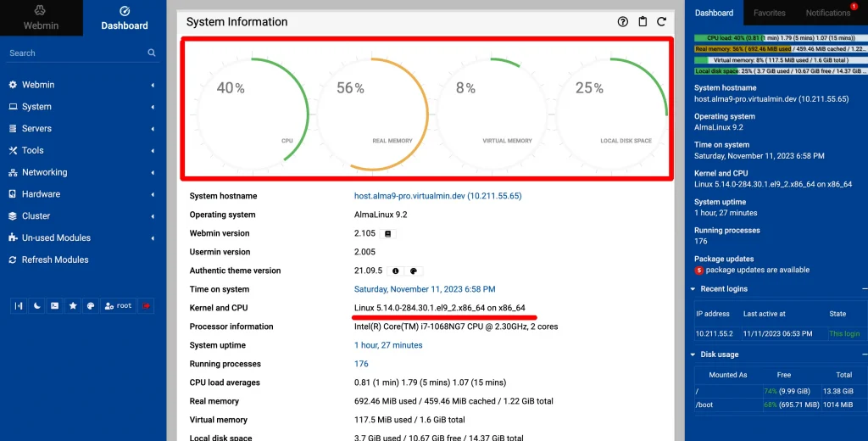Expand the Cluster sidebar category

coord(82,216)
